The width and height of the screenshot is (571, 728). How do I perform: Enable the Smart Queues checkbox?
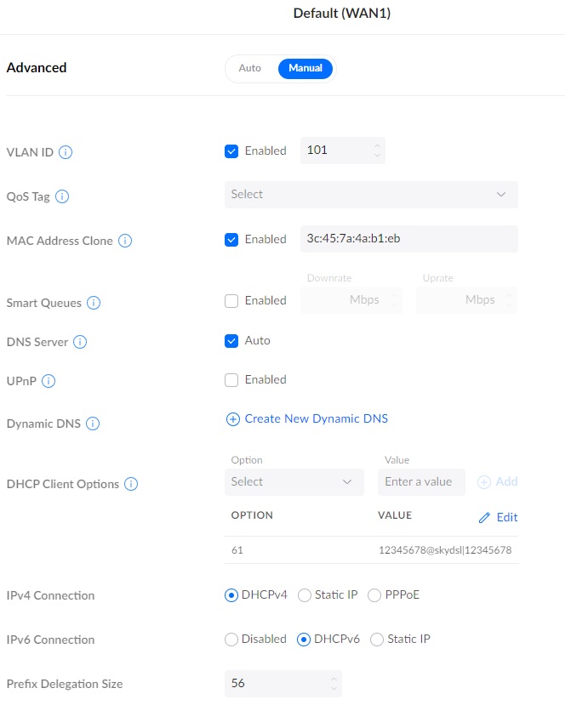click(x=231, y=300)
